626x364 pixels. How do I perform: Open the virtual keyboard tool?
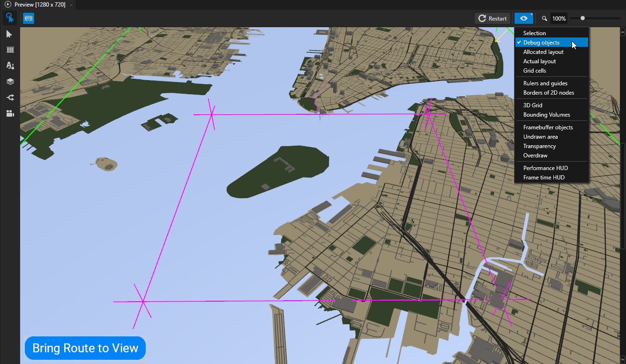pos(28,18)
